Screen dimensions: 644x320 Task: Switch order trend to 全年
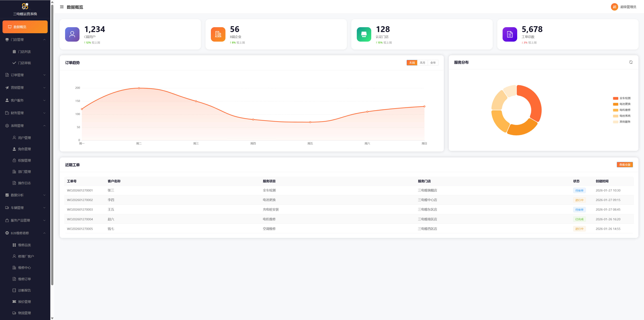[x=433, y=63]
